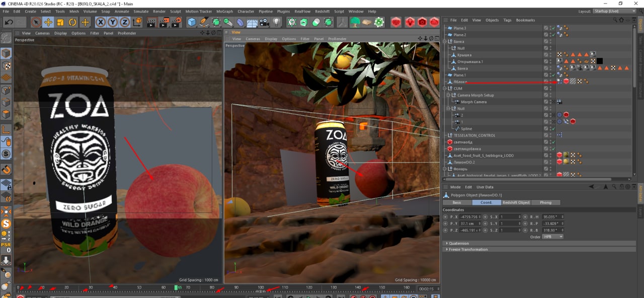Select Morph Camera in object tree

point(473,102)
